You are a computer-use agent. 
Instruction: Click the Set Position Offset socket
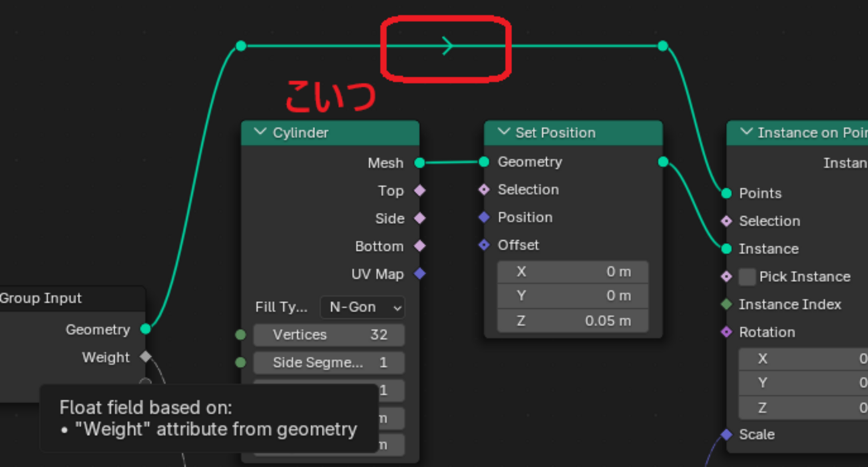[x=484, y=245]
